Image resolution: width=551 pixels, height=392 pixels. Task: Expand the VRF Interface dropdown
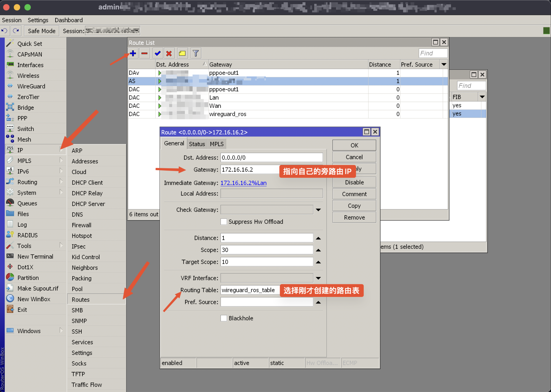coord(318,278)
